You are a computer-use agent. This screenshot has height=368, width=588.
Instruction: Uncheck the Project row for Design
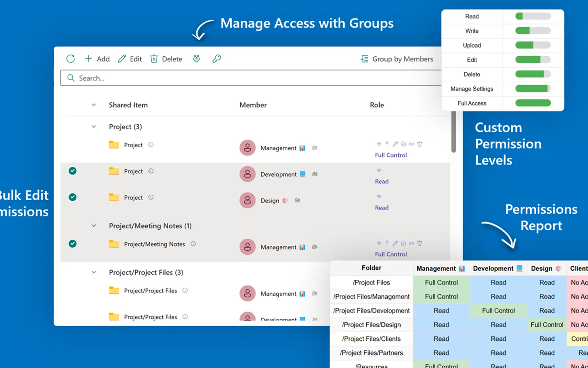coord(73,197)
